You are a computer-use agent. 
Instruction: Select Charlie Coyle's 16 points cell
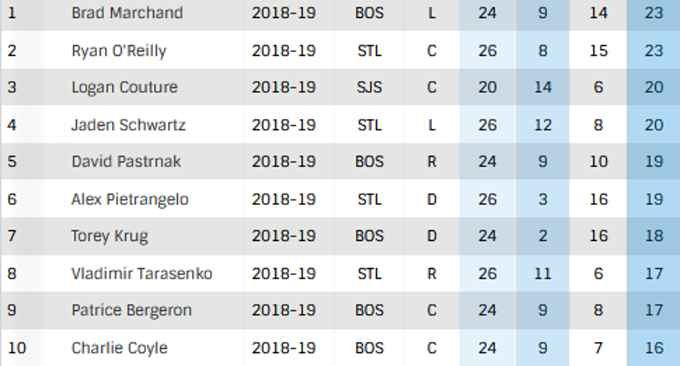654,348
